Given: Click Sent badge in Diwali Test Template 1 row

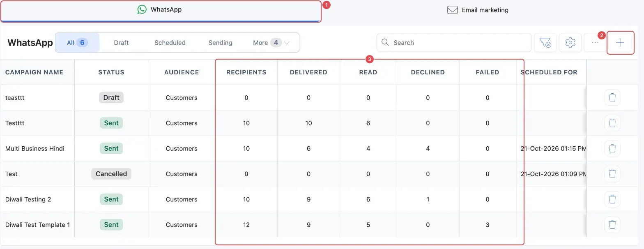Looking at the screenshot, I should pyautogui.click(x=111, y=225).
